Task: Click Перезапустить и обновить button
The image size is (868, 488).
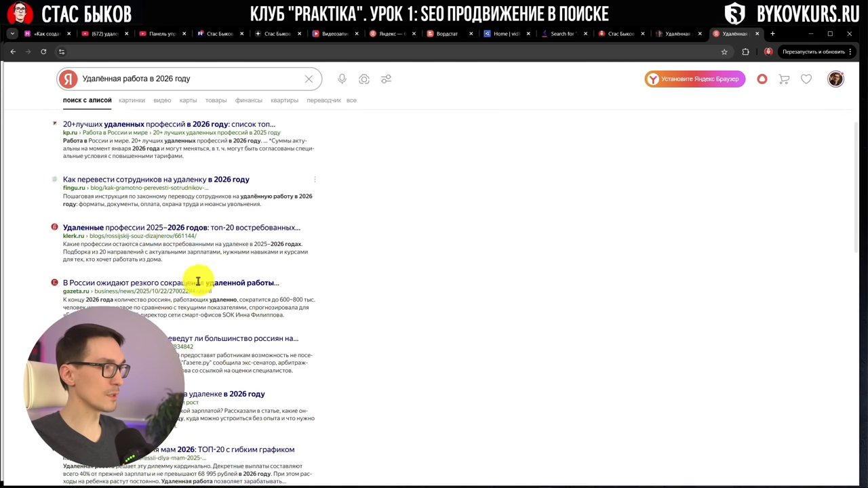Action: [x=816, y=52]
